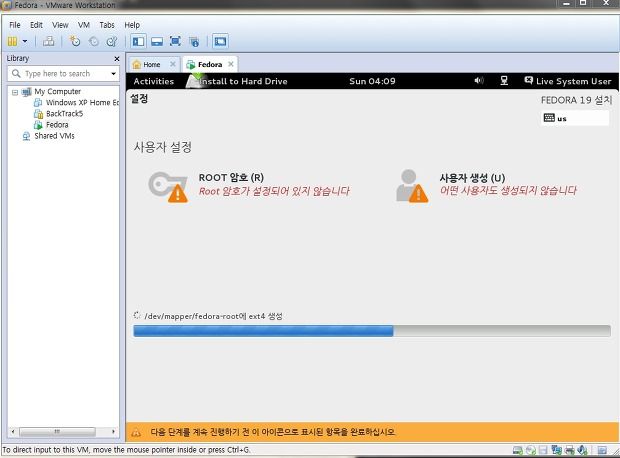Click the printer status icon
Viewport: 620px width, 458px height.
(569, 450)
